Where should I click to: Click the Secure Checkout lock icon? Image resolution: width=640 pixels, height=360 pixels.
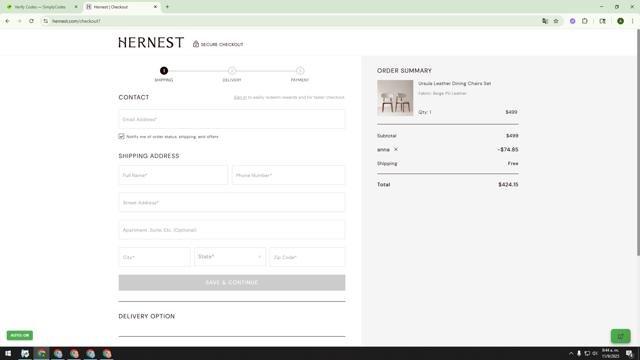(x=196, y=44)
